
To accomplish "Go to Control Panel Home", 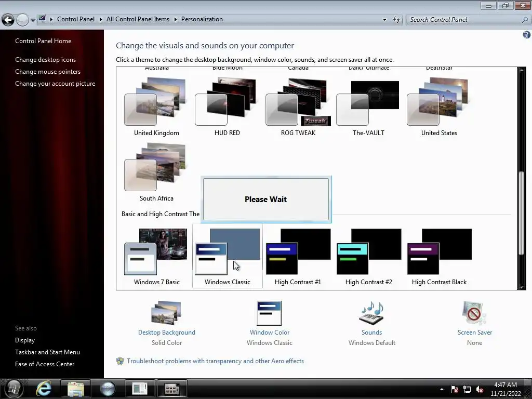I will (x=43, y=41).
